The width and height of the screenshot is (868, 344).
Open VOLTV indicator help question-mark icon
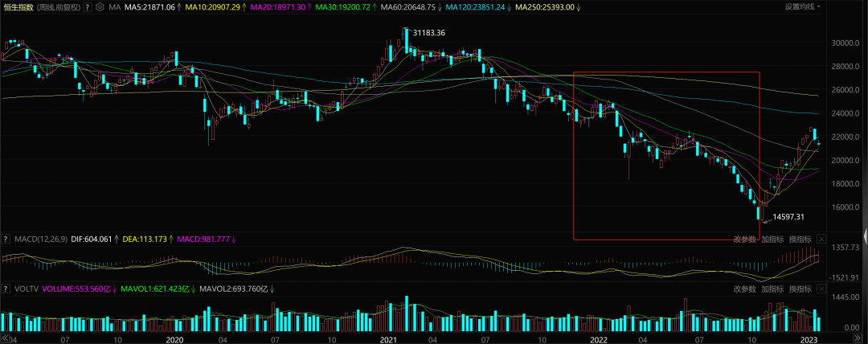(6, 289)
